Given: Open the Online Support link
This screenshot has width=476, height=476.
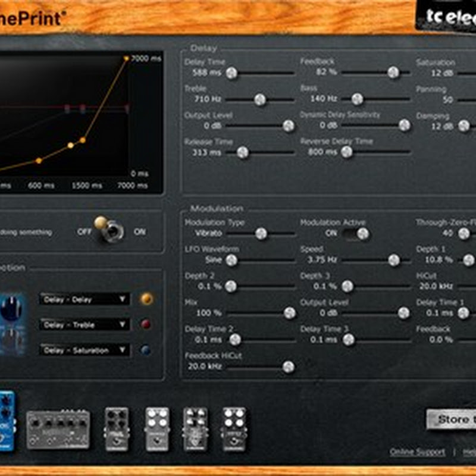Looking at the screenshot, I should (x=418, y=452).
